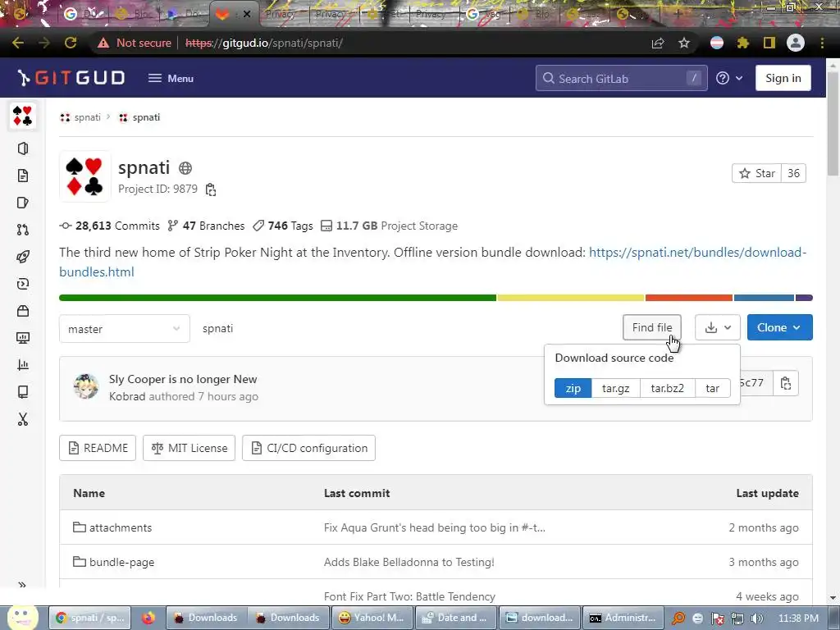Open the star count 36

point(793,174)
